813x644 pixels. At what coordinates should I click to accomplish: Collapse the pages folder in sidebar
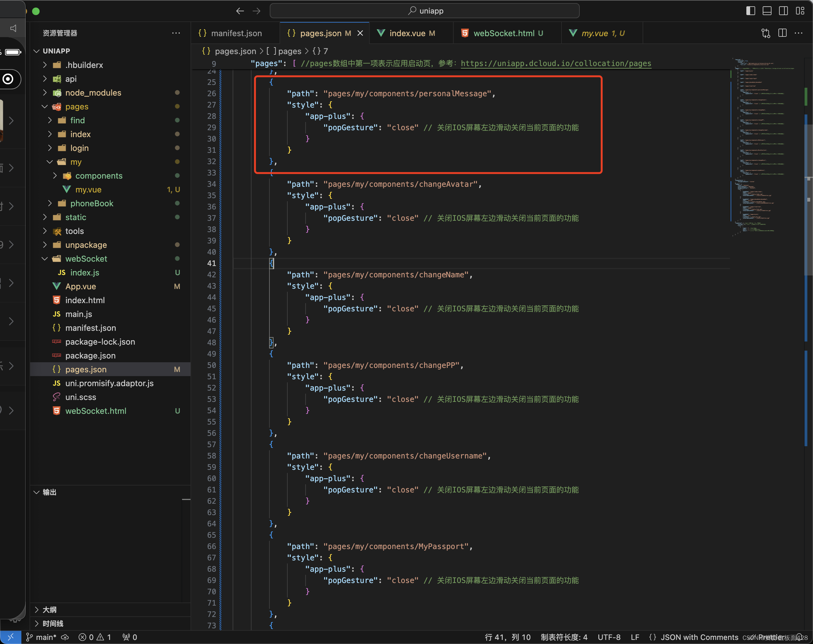[x=45, y=106]
